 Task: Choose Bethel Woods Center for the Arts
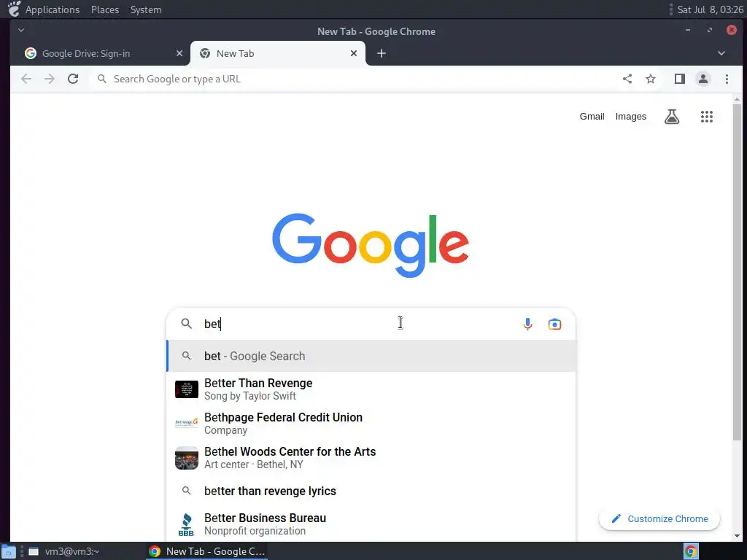coord(371,458)
